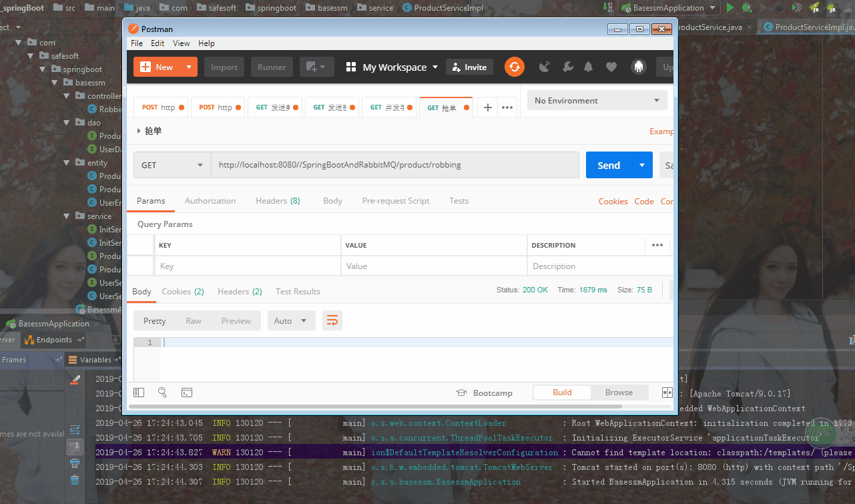Toggle line wrap icon in response body
This screenshot has width=855, height=504.
click(332, 320)
